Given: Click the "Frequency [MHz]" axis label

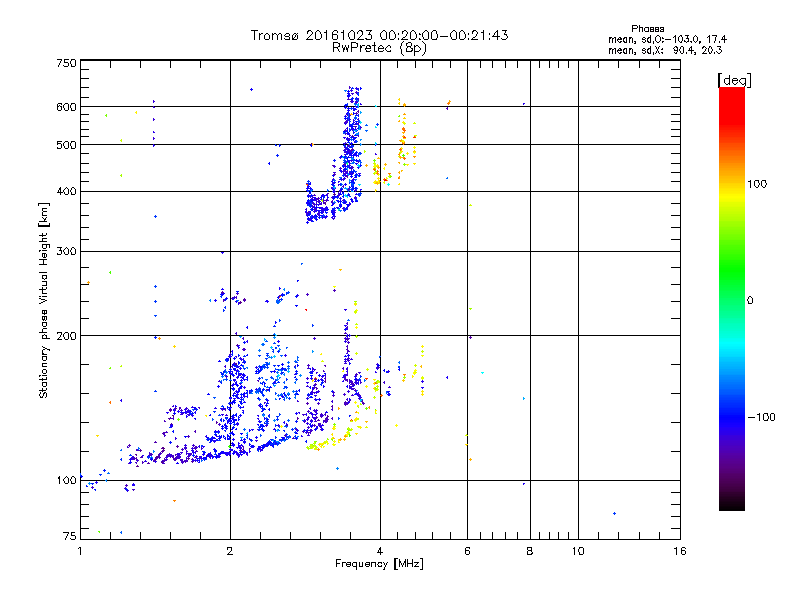Looking at the screenshot, I should pyautogui.click(x=379, y=564).
